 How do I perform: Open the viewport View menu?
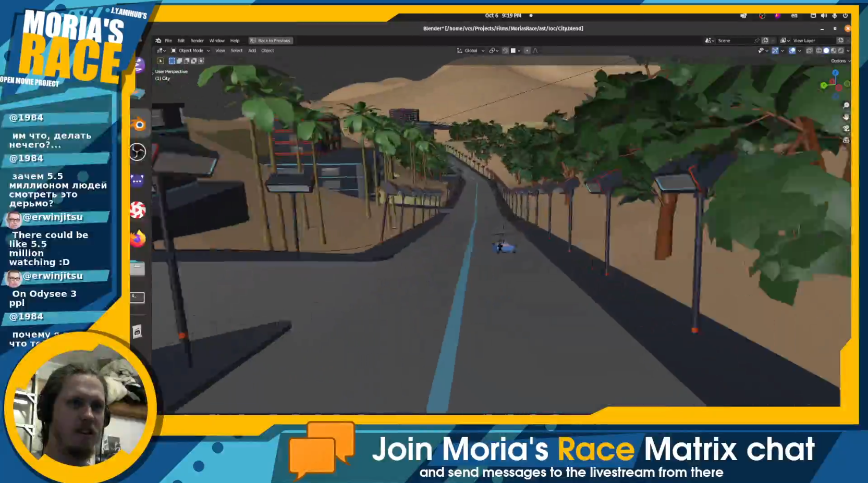tap(221, 51)
